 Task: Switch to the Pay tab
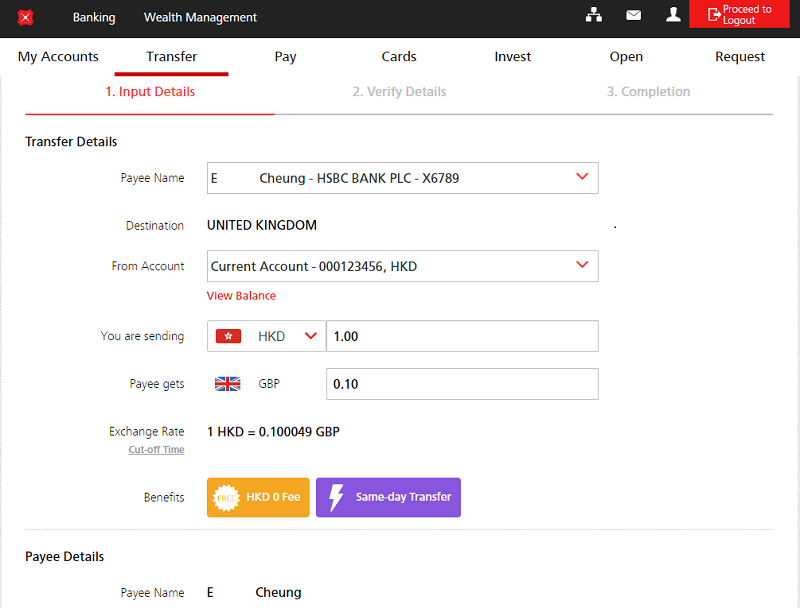click(x=285, y=57)
